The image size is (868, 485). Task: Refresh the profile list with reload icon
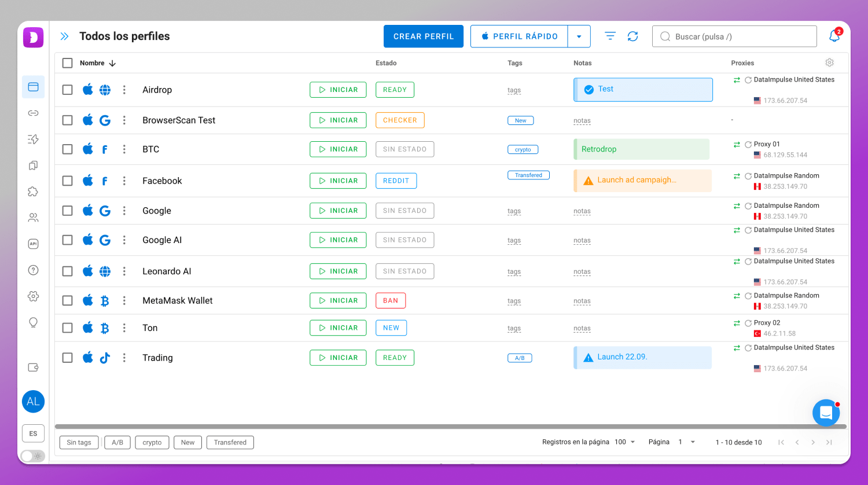(x=632, y=36)
